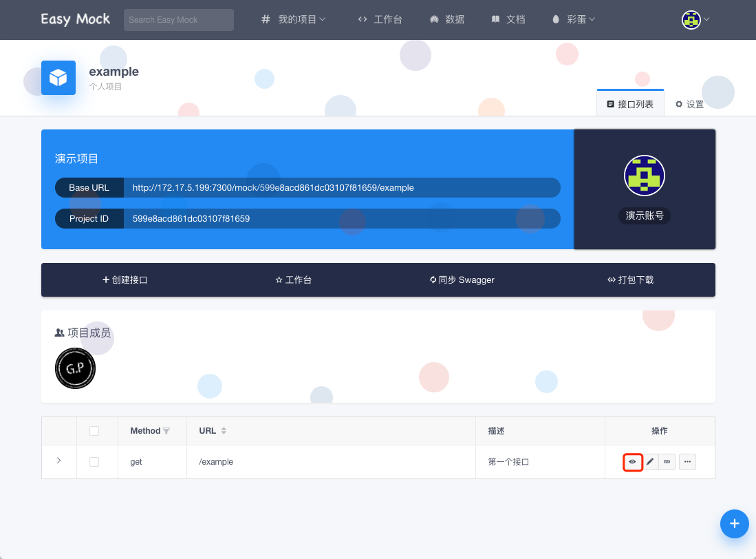The image size is (756, 559).
Task: Go to 工作台 in top navigation
Action: tap(380, 20)
